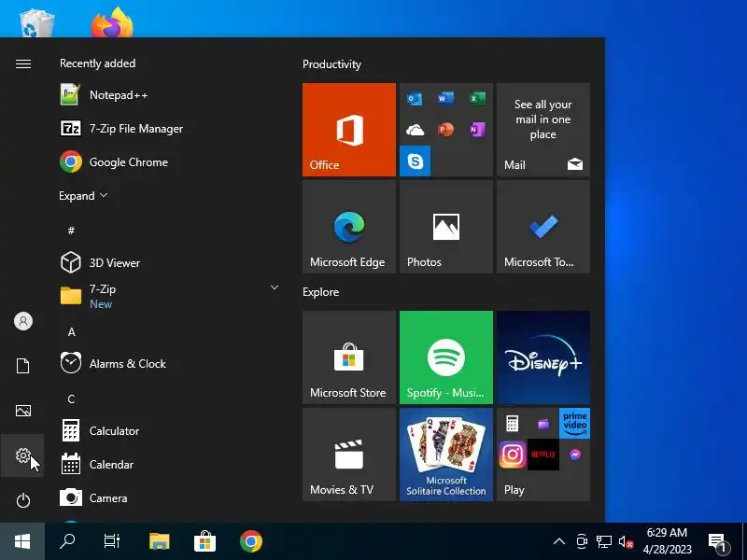Open the Calendar app
Viewport: 747px width, 560px height.
97,464
